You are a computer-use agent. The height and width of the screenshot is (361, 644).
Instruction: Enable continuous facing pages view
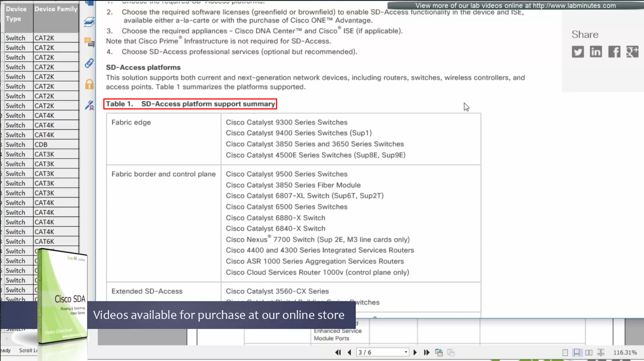(x=601, y=352)
